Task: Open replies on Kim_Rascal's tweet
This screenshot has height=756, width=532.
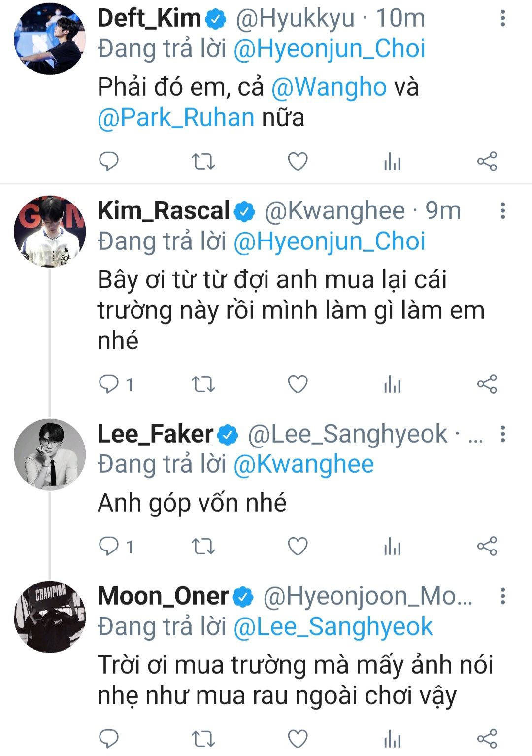Action: pyautogui.click(x=109, y=384)
